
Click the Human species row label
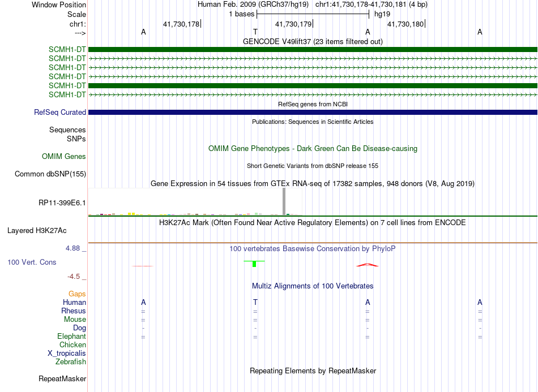tap(74, 302)
